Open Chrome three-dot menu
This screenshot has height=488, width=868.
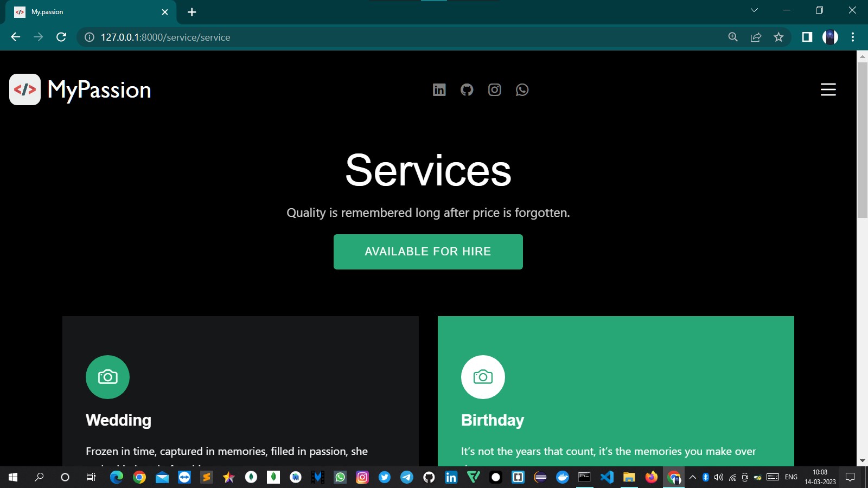tap(853, 37)
